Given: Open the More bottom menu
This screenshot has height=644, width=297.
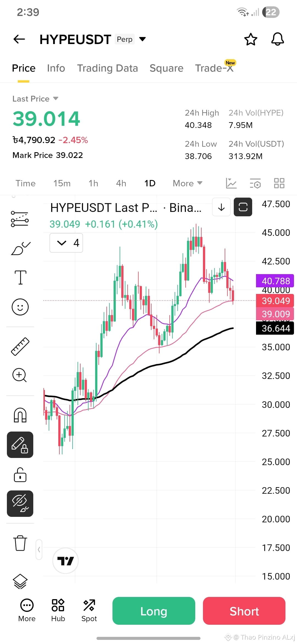Looking at the screenshot, I should (27, 610).
